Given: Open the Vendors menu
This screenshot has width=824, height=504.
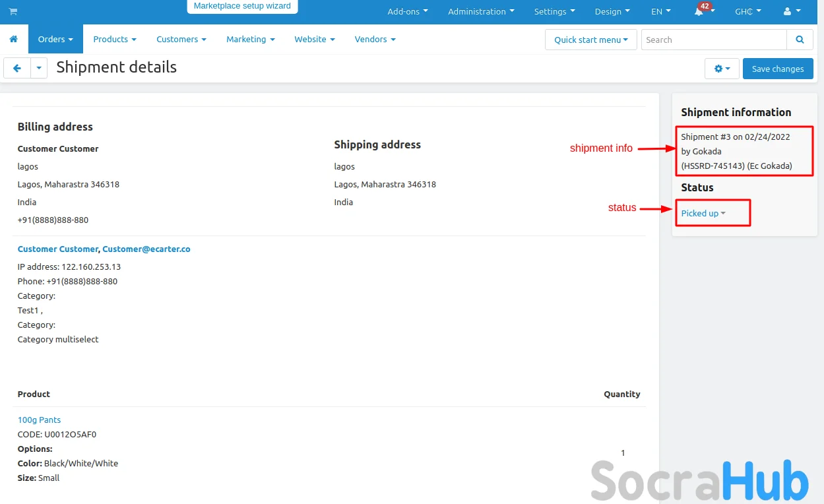Looking at the screenshot, I should click(375, 40).
